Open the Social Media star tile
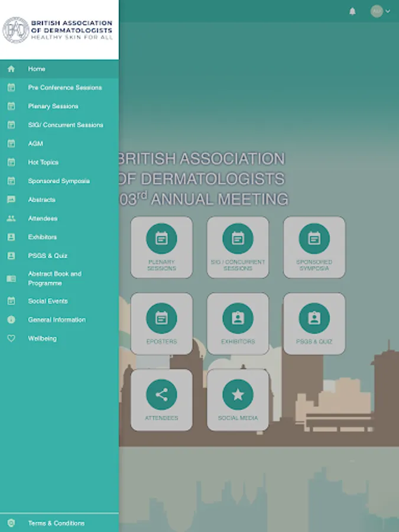 [x=238, y=400]
